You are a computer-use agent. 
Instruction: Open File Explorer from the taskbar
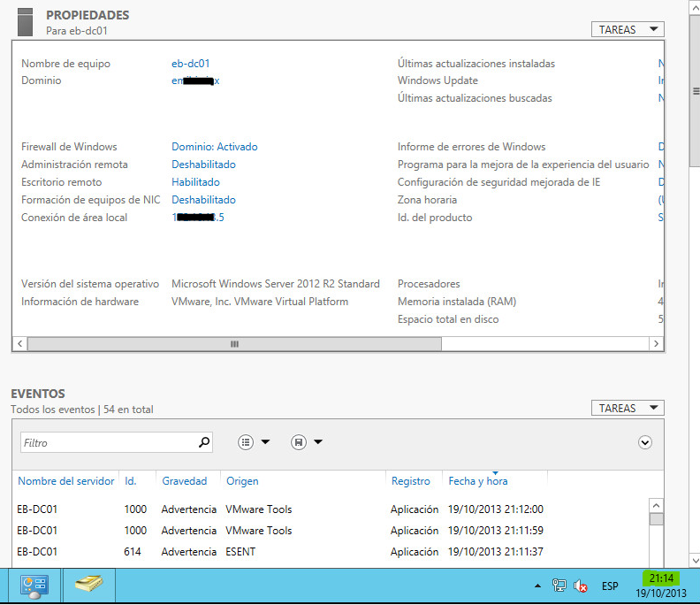[x=89, y=586]
